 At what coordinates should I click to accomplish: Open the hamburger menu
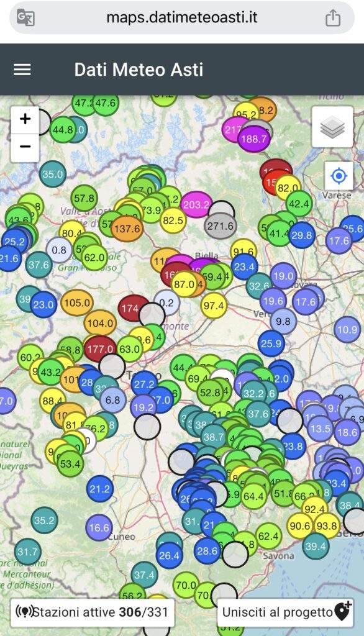tap(22, 70)
